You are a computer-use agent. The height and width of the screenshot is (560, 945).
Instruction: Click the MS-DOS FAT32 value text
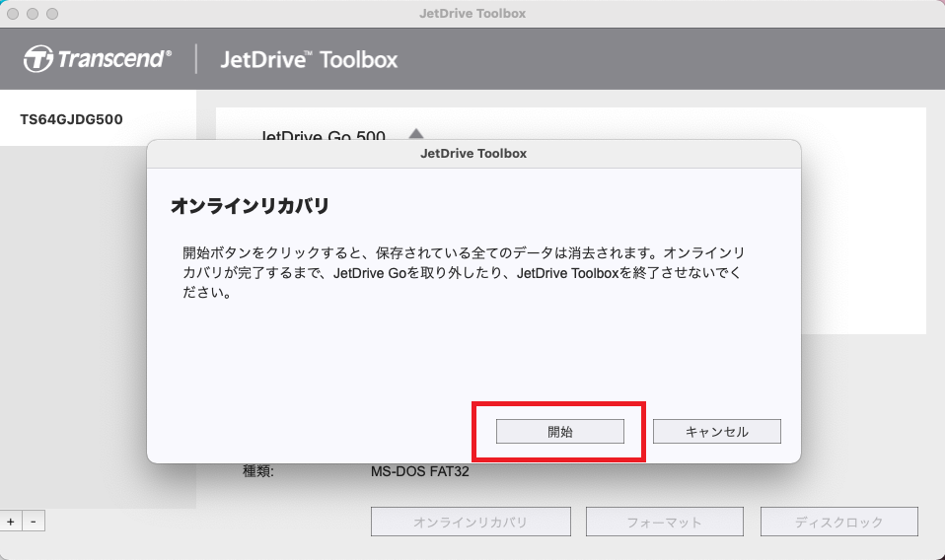pyautogui.click(x=419, y=471)
